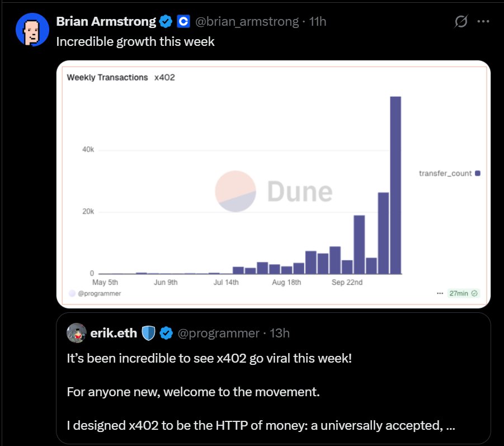Viewport: 504px width, 446px height.
Task: Click Brian Armstrong's blue verified badge
Action: [166, 21]
